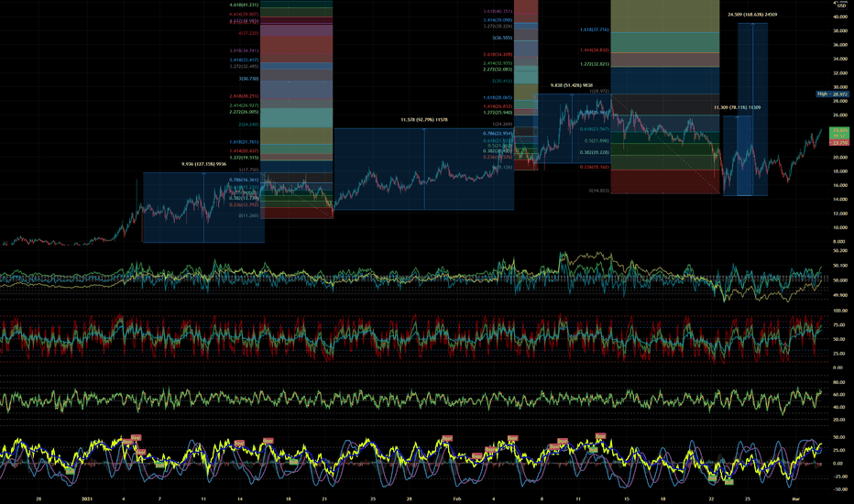Image resolution: width=854 pixels, height=504 pixels.
Task: Click the 1.414(34.830) Fibonacci level label
Action: [x=594, y=50]
